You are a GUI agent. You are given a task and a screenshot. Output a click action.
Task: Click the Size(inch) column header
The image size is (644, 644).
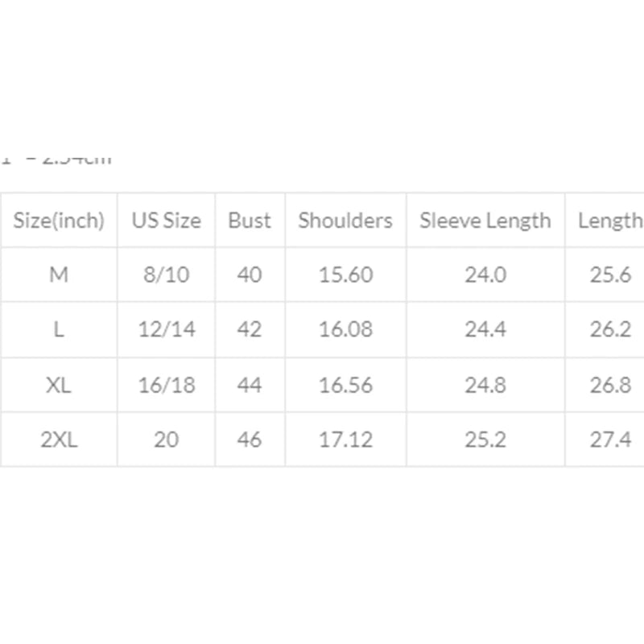tap(59, 221)
